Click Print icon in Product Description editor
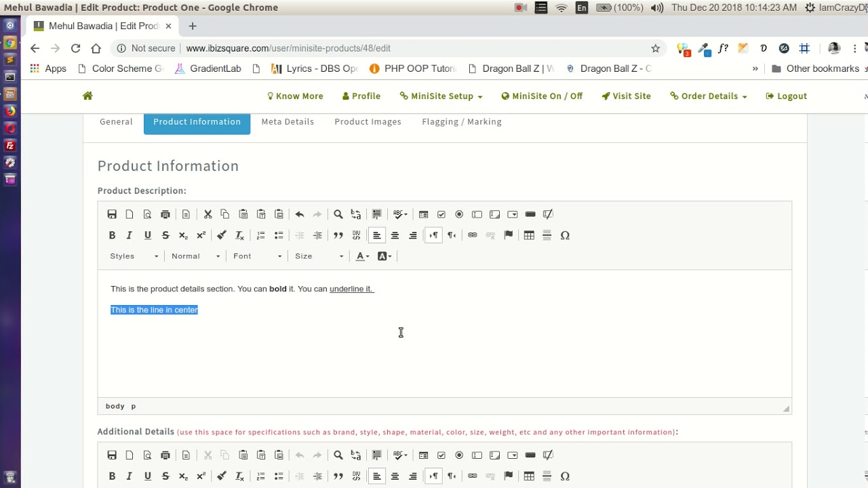The image size is (868, 488). click(165, 214)
